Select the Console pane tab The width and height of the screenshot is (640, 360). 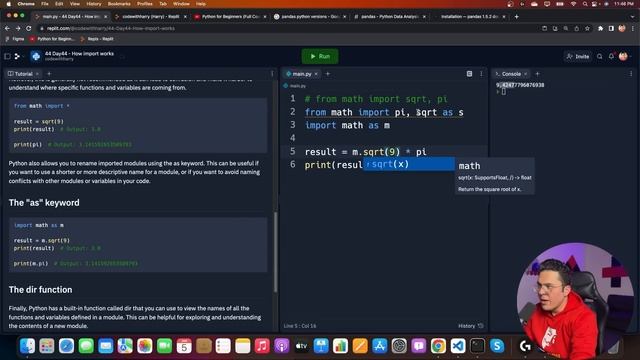pos(508,74)
